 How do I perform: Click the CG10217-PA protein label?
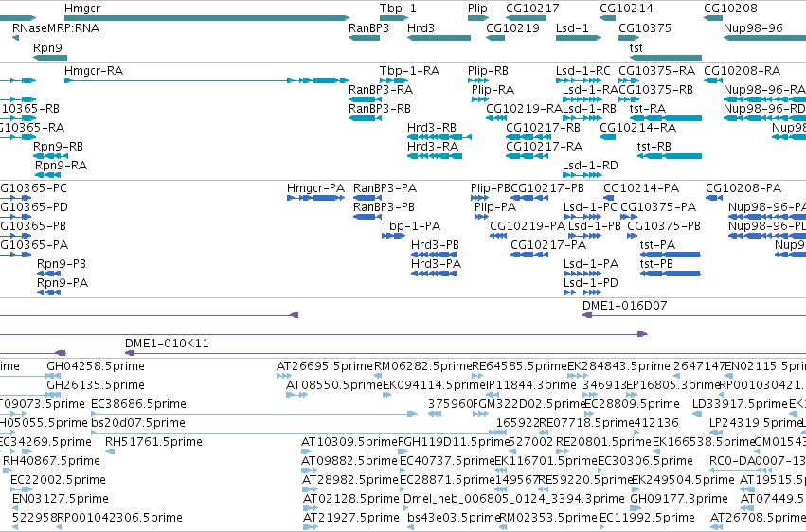(x=548, y=245)
